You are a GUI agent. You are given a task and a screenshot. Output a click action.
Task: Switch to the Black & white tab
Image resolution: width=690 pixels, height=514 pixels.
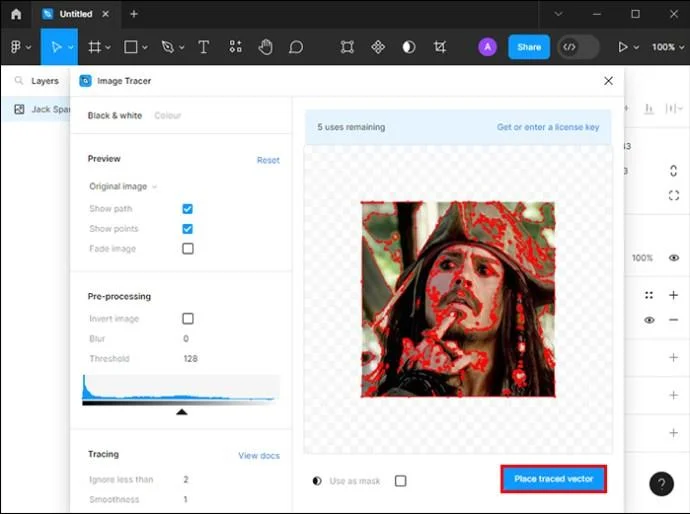[x=114, y=115]
